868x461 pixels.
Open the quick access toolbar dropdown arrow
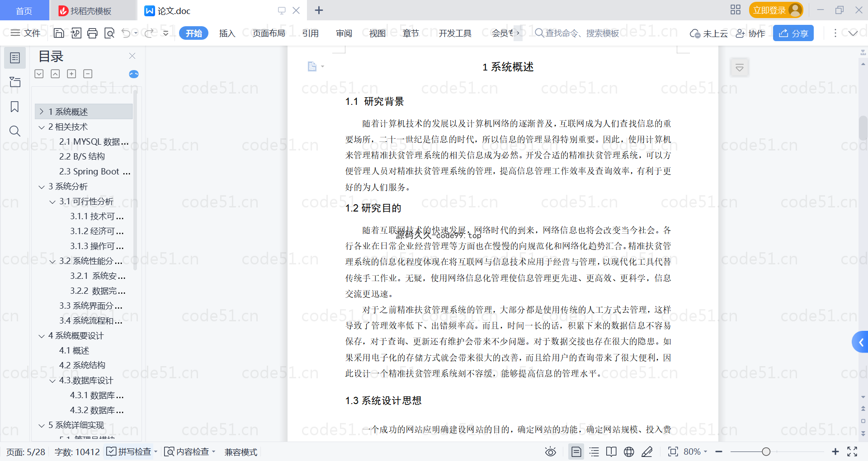point(166,33)
